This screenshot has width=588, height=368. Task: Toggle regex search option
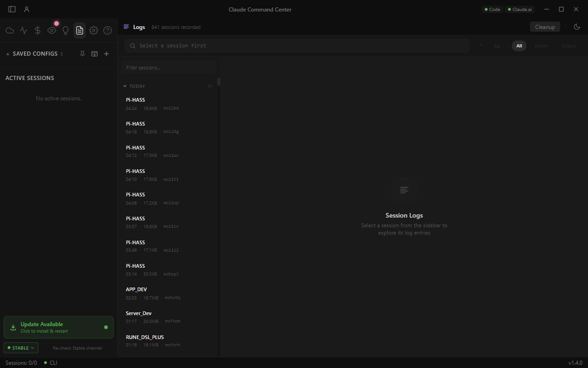[480, 46]
